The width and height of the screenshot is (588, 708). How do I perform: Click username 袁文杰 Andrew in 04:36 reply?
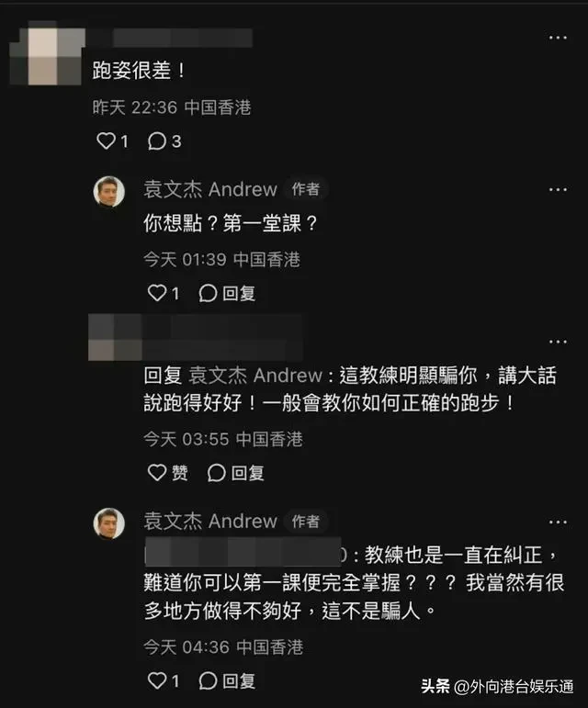pyautogui.click(x=210, y=521)
